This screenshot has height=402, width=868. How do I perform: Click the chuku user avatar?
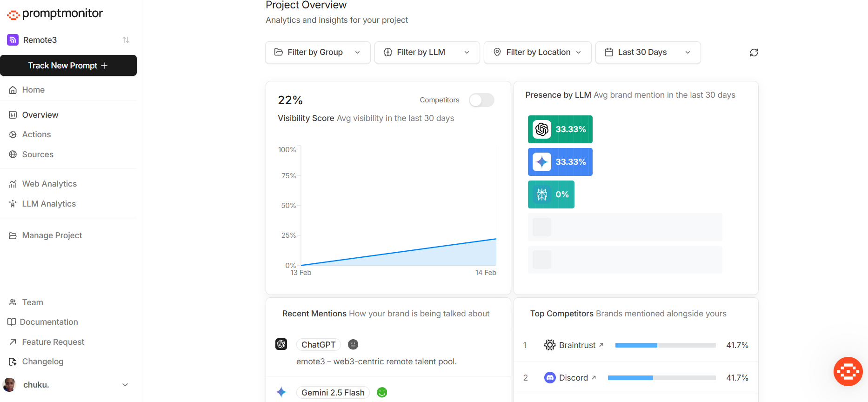(x=9, y=385)
